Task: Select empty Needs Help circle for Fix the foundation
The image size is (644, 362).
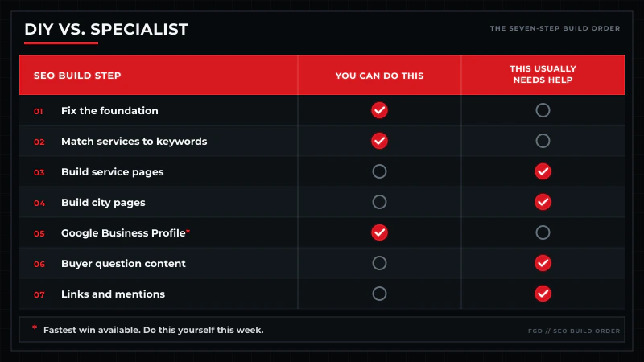Action: pyautogui.click(x=543, y=110)
